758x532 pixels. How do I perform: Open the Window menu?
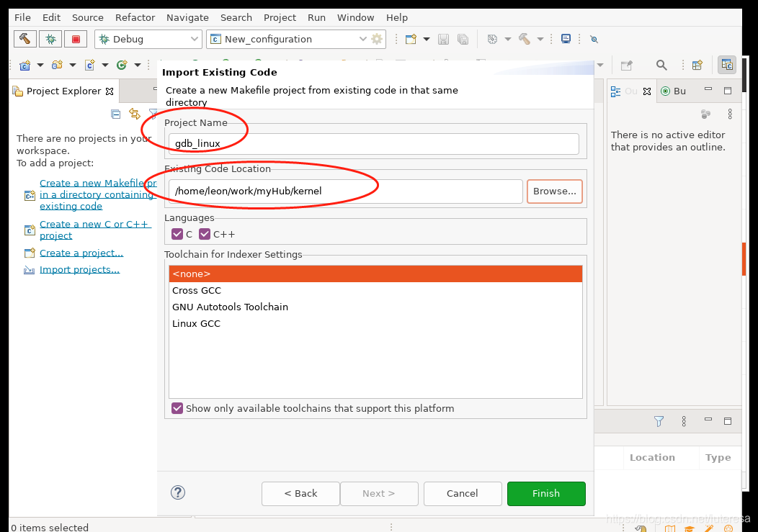pyautogui.click(x=355, y=17)
